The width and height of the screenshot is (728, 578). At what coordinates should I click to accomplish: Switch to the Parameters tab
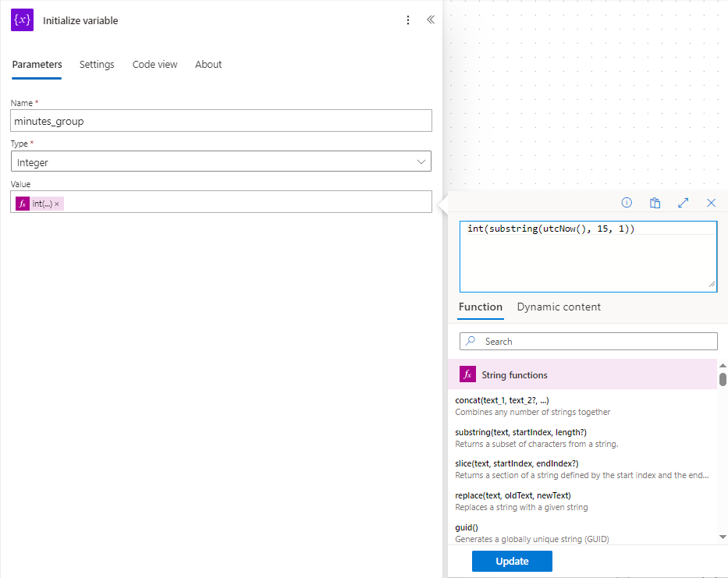pos(37,65)
